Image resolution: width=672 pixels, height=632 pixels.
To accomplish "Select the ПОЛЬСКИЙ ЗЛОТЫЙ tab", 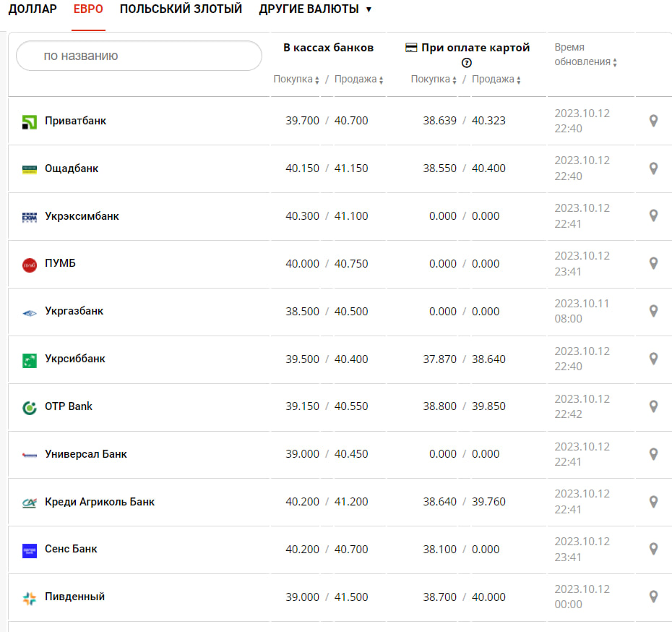I will [x=181, y=9].
